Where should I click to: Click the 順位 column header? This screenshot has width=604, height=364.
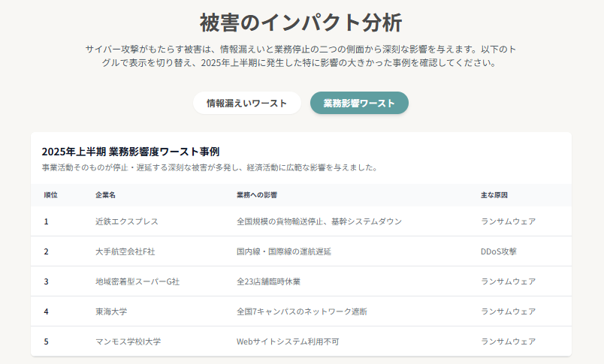pos(51,195)
